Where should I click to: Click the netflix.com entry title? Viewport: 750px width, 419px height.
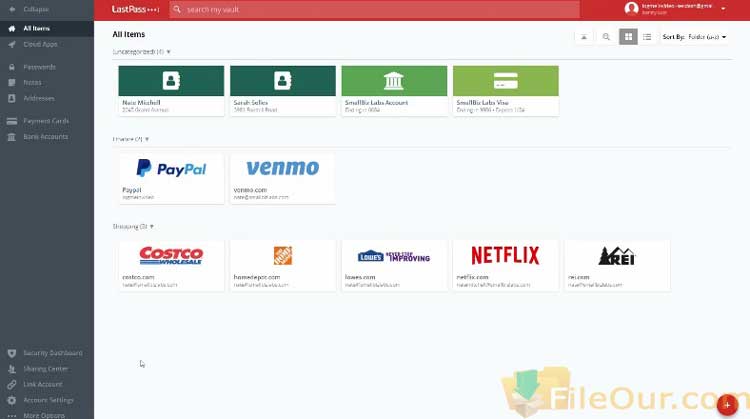(x=473, y=277)
